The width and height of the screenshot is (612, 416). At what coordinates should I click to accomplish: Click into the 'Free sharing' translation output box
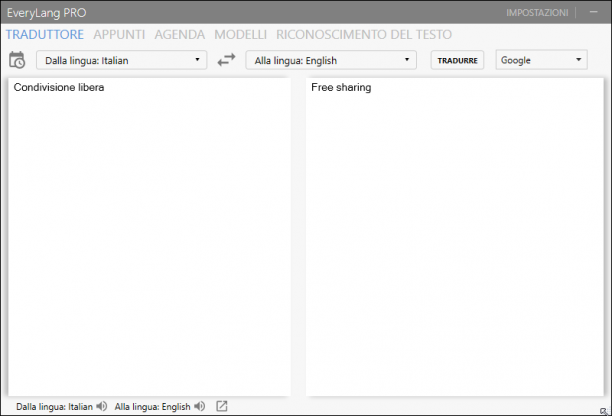[455, 237]
